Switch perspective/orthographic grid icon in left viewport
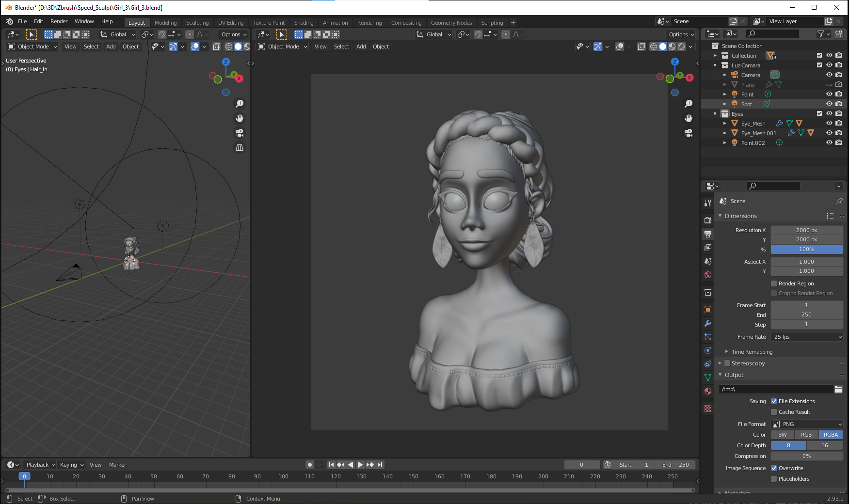The width and height of the screenshot is (849, 504). [240, 147]
